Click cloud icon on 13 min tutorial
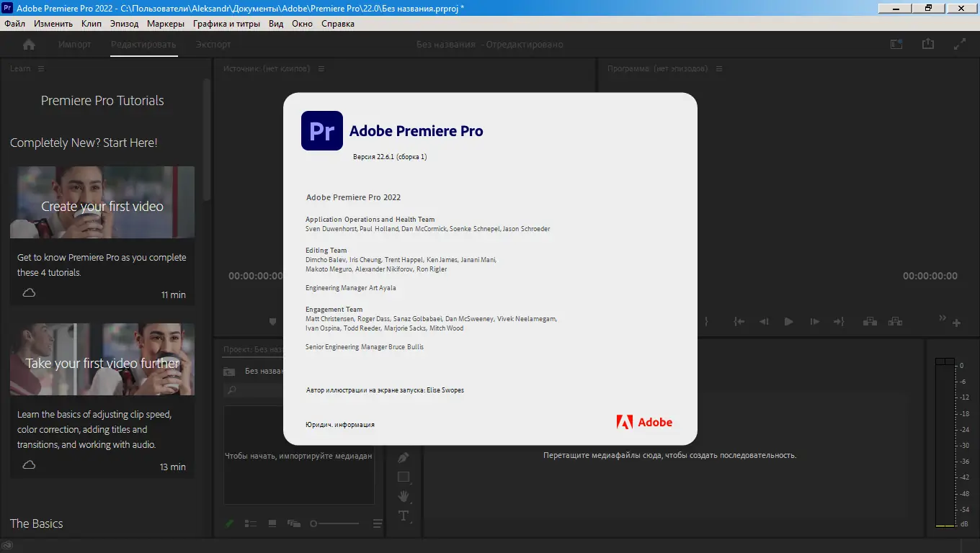The width and height of the screenshot is (980, 553). click(29, 465)
